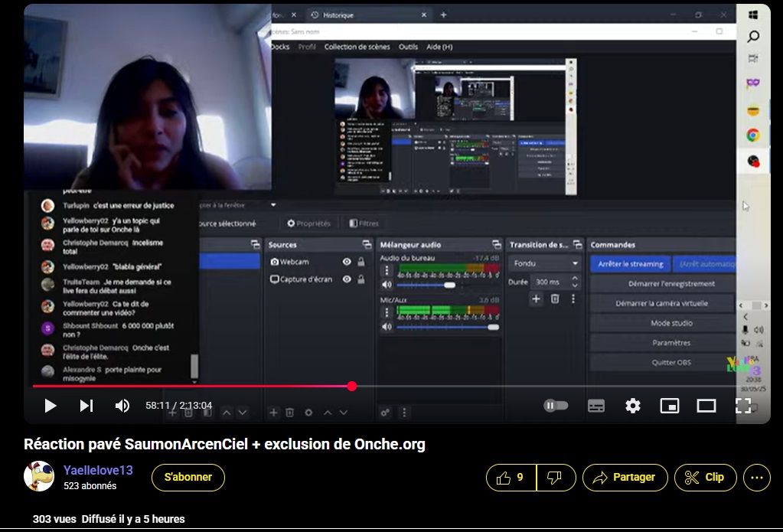Viewport: 783px width, 532px height.
Task: Dislike the video with thumbs down
Action: (x=556, y=478)
